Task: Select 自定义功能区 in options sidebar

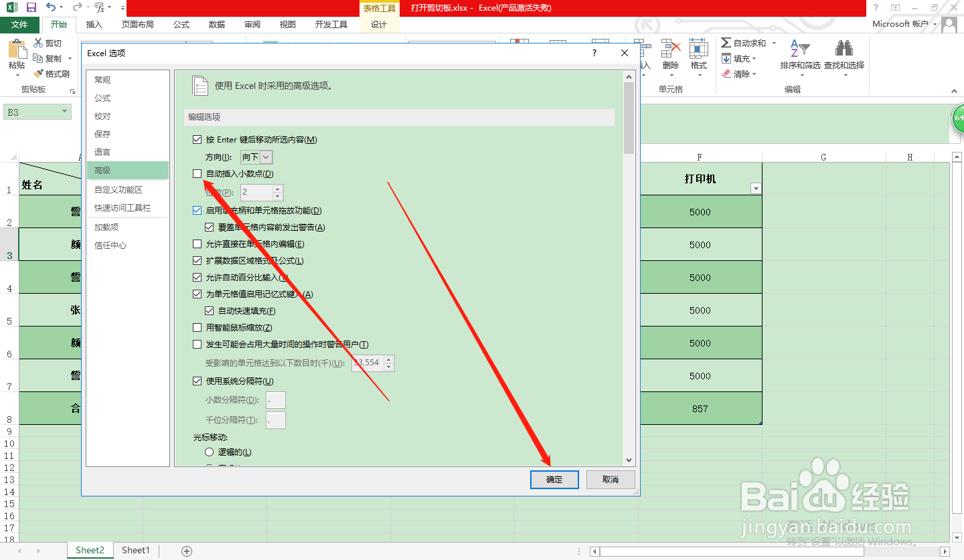Action: coord(128,189)
